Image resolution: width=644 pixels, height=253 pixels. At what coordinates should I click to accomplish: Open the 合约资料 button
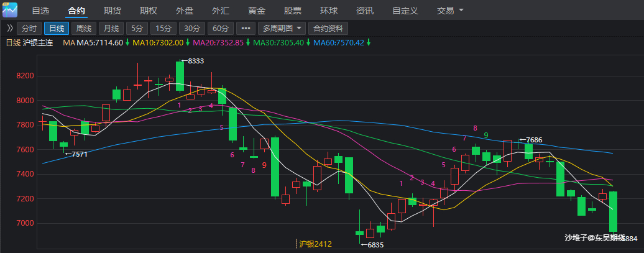click(328, 29)
